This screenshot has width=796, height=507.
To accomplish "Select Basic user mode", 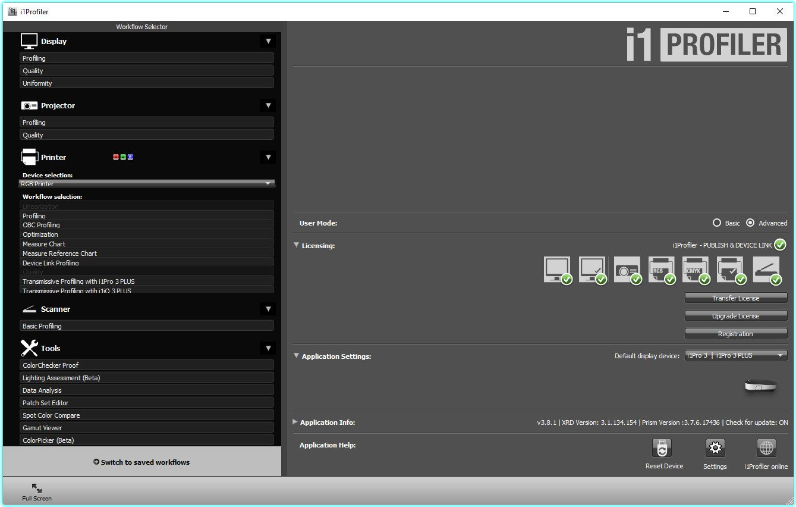I will (717, 223).
